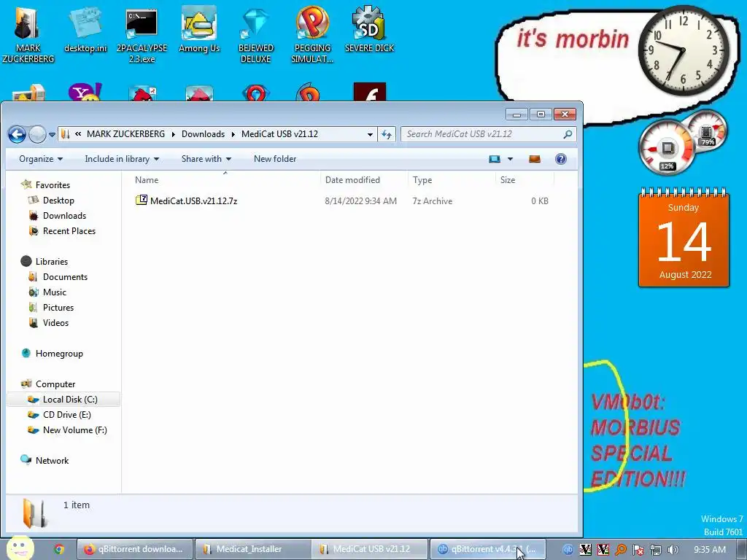Select the desktop.ini file icon
Screen dimensions: 747x560
click(85, 29)
